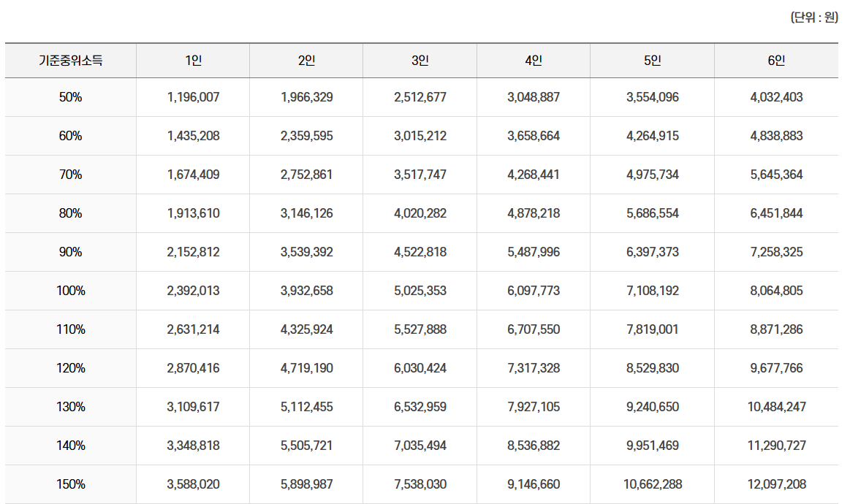This screenshot has width=850, height=504.
Task: Click cell 1,435,208
Action: (x=193, y=135)
